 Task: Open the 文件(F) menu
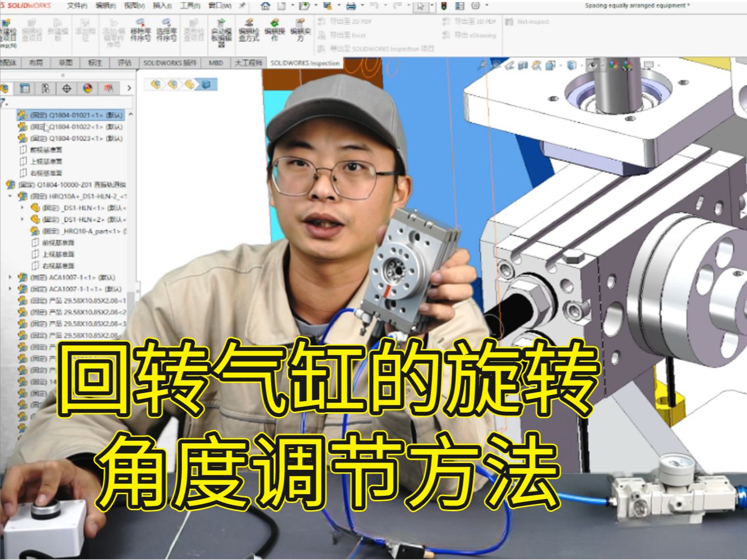pos(76,6)
